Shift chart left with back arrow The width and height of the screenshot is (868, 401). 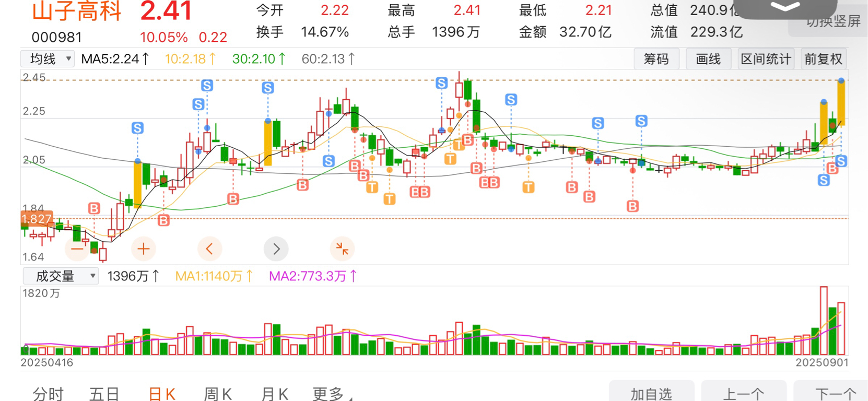point(210,249)
